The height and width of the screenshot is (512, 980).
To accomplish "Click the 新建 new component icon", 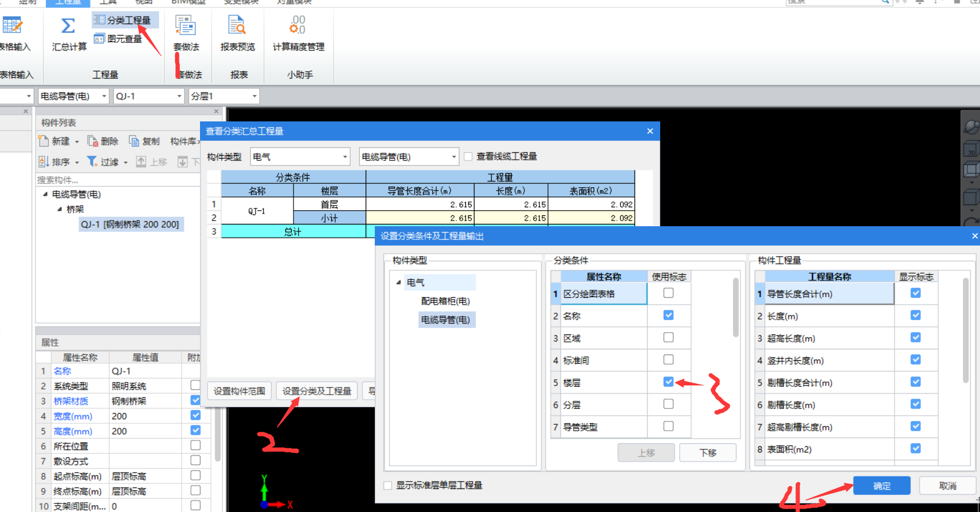I will point(44,141).
